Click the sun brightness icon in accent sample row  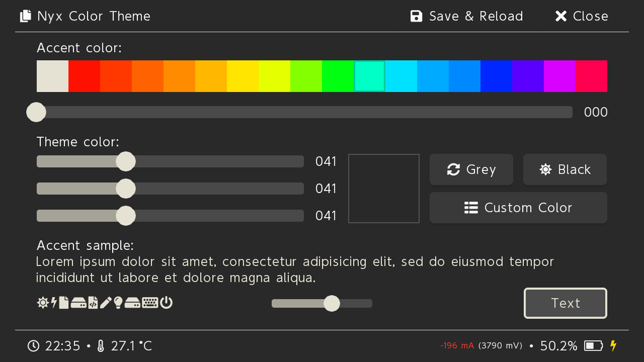43,302
